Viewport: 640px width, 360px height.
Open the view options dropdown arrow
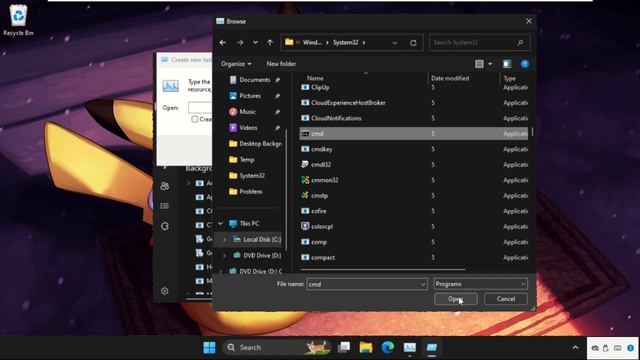click(490, 64)
